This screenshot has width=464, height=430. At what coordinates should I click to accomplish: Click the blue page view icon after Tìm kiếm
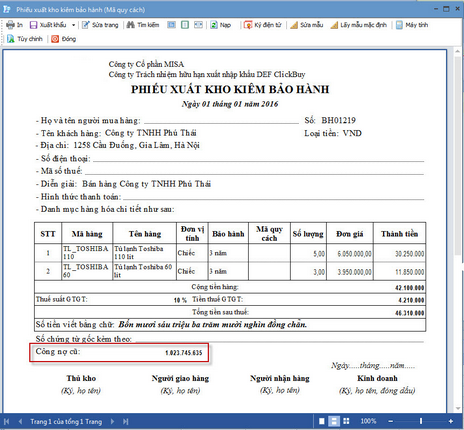171,25
